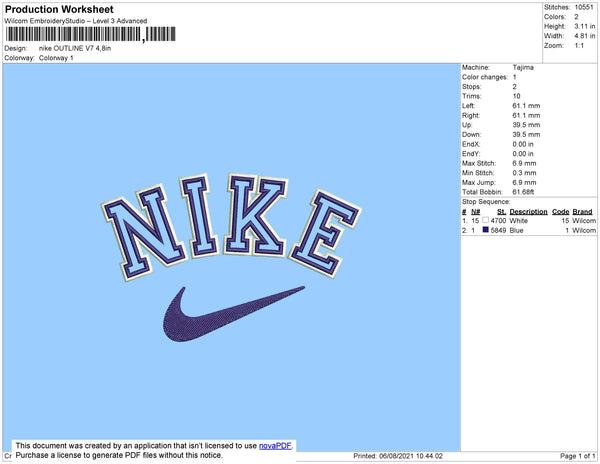Click the Brand column header
The height and width of the screenshot is (464, 600).
(582, 212)
